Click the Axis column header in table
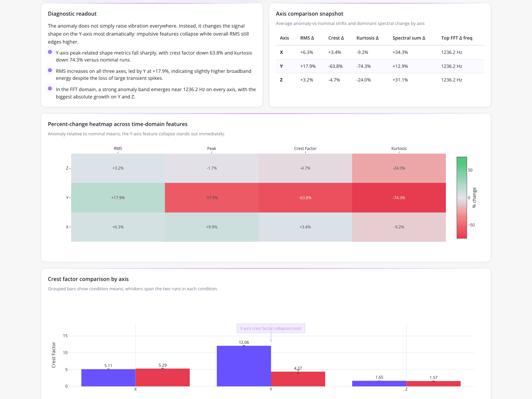The image size is (532, 399). coord(284,38)
